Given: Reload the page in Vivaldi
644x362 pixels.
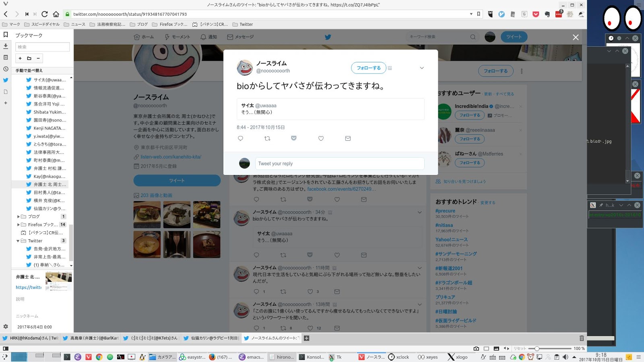Looking at the screenshot, I should click(x=45, y=14).
